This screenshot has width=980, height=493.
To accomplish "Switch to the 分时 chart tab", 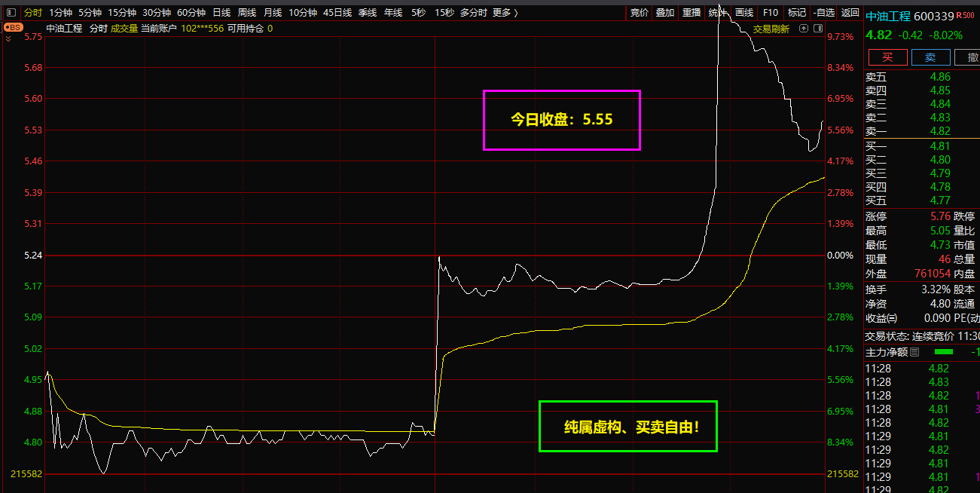I will (33, 13).
